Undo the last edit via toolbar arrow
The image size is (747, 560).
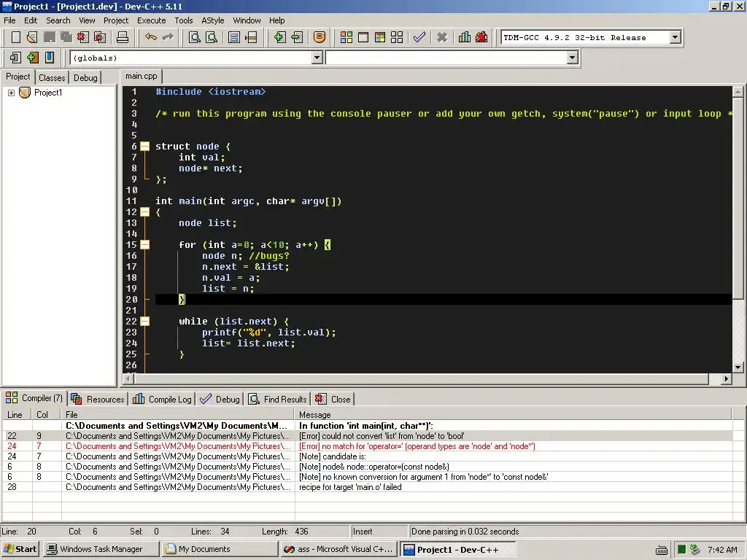[x=150, y=37]
